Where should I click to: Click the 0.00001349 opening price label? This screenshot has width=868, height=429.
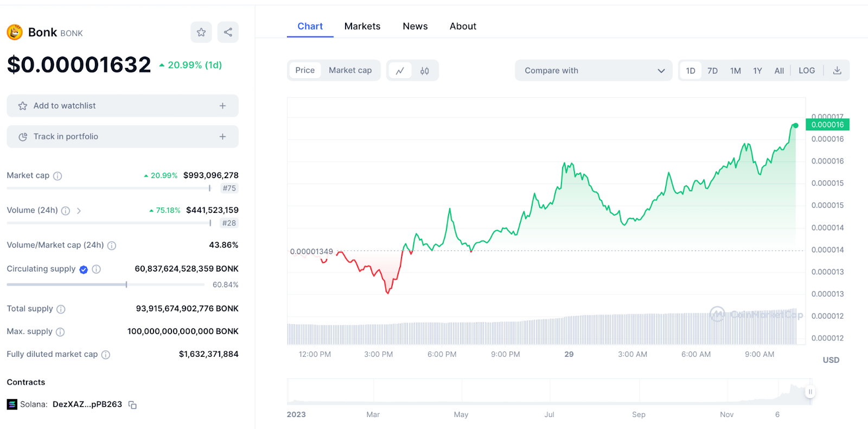click(x=311, y=251)
